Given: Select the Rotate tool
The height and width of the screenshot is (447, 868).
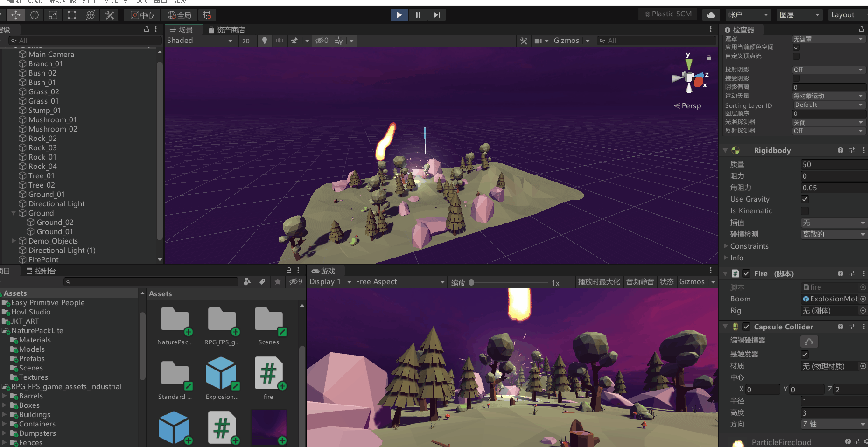Looking at the screenshot, I should pyautogui.click(x=35, y=15).
